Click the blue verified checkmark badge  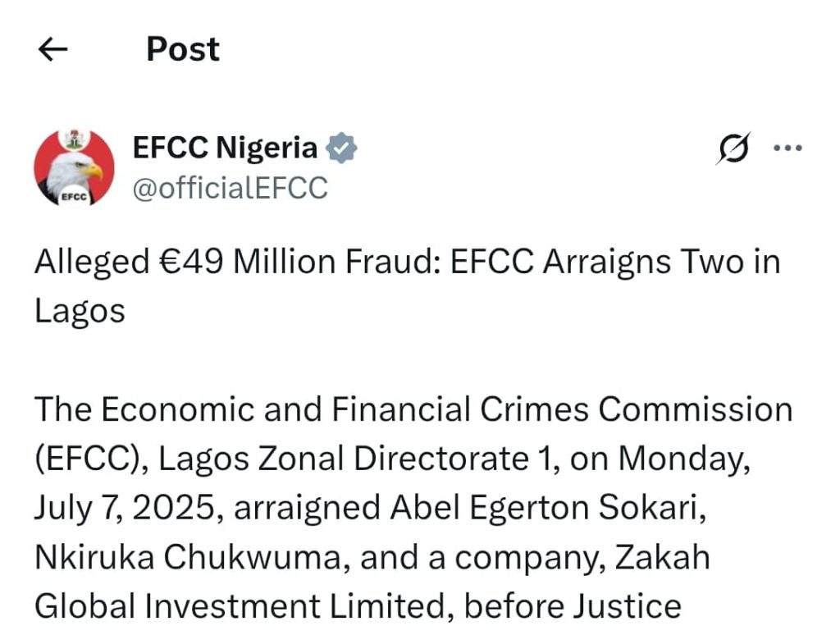point(342,148)
